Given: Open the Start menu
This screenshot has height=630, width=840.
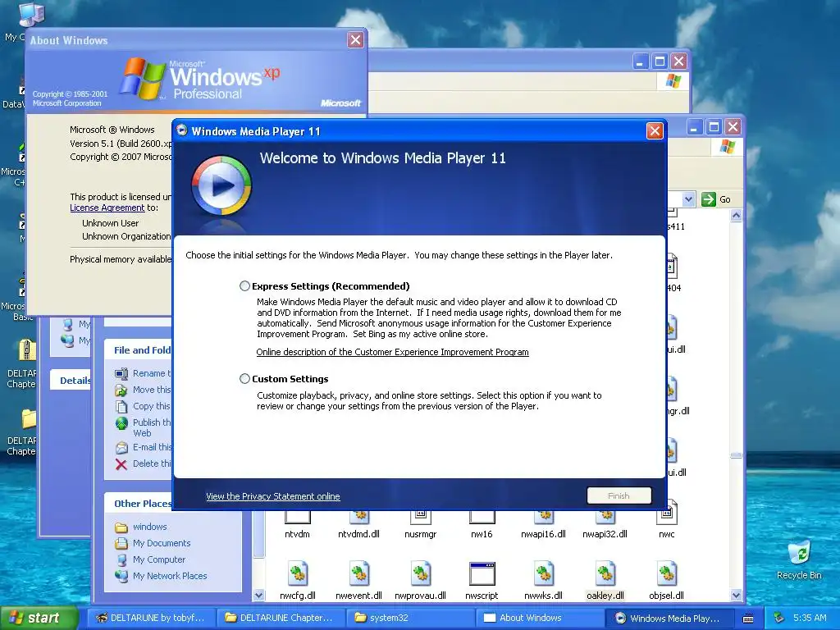Looking at the screenshot, I should [x=39, y=618].
